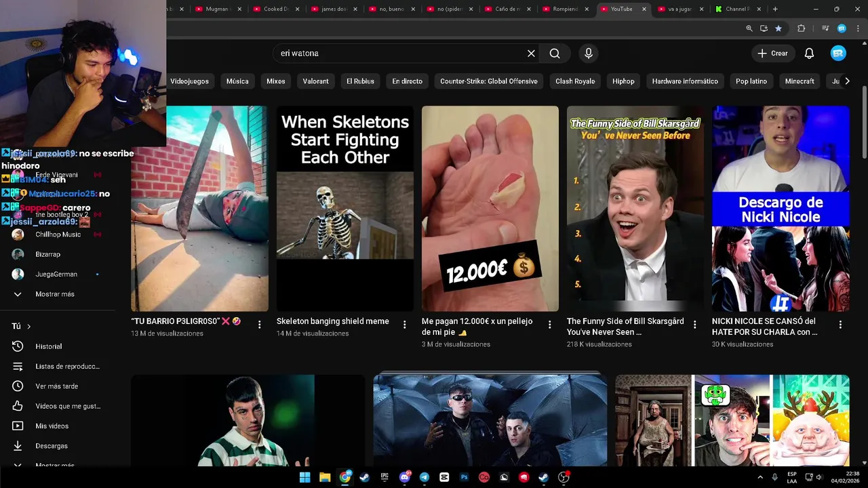
Task: Open a new browser tab
Action: coord(775,9)
